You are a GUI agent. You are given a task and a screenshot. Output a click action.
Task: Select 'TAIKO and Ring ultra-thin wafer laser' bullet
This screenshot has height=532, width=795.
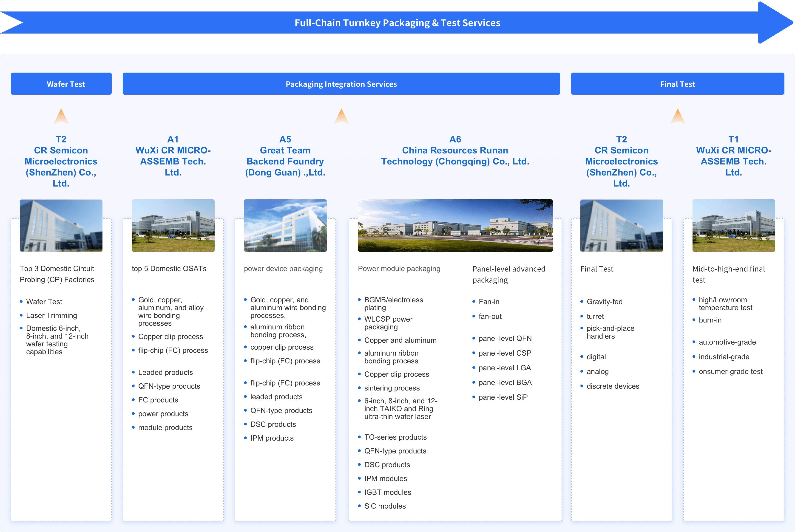tap(401, 408)
